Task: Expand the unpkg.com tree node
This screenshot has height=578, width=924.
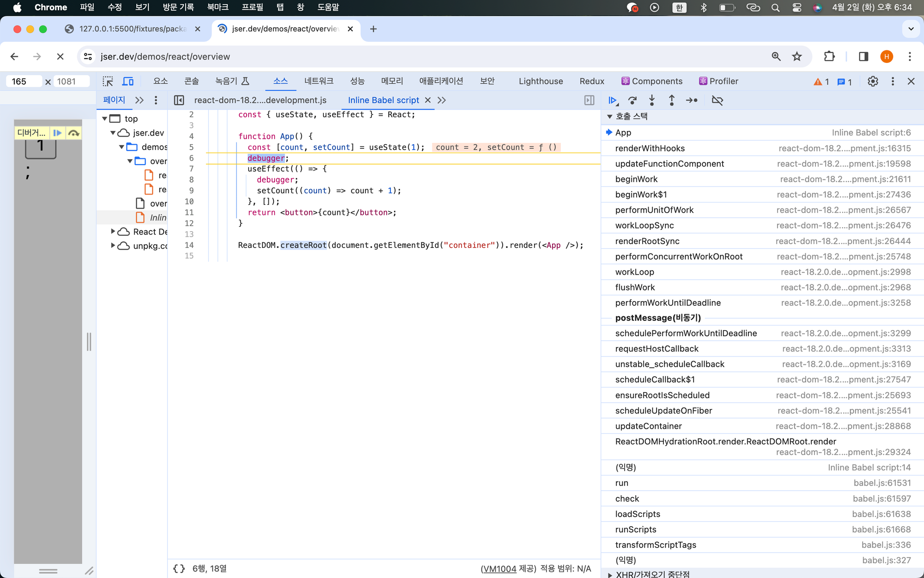Action: click(x=113, y=246)
